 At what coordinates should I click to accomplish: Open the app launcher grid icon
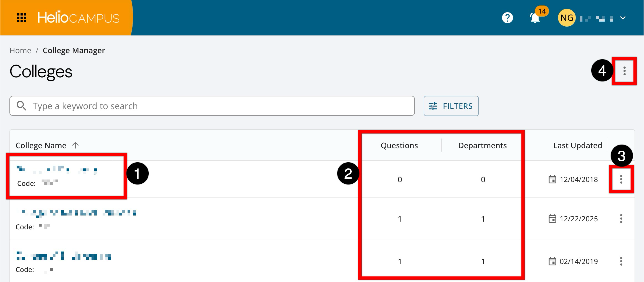point(22,18)
